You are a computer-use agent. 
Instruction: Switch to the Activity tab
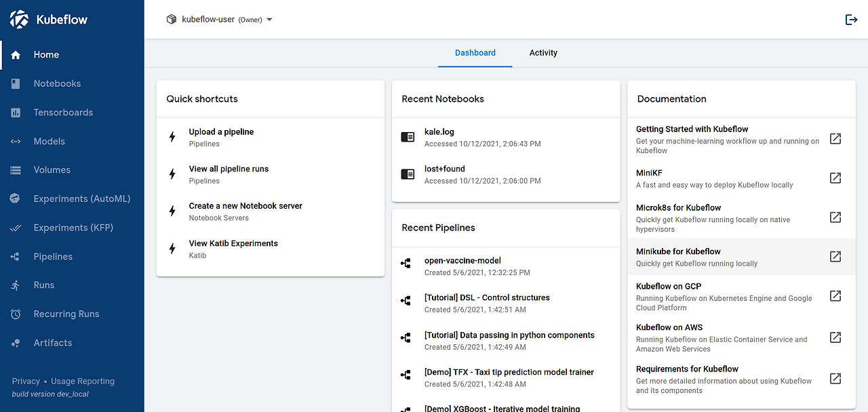(543, 53)
